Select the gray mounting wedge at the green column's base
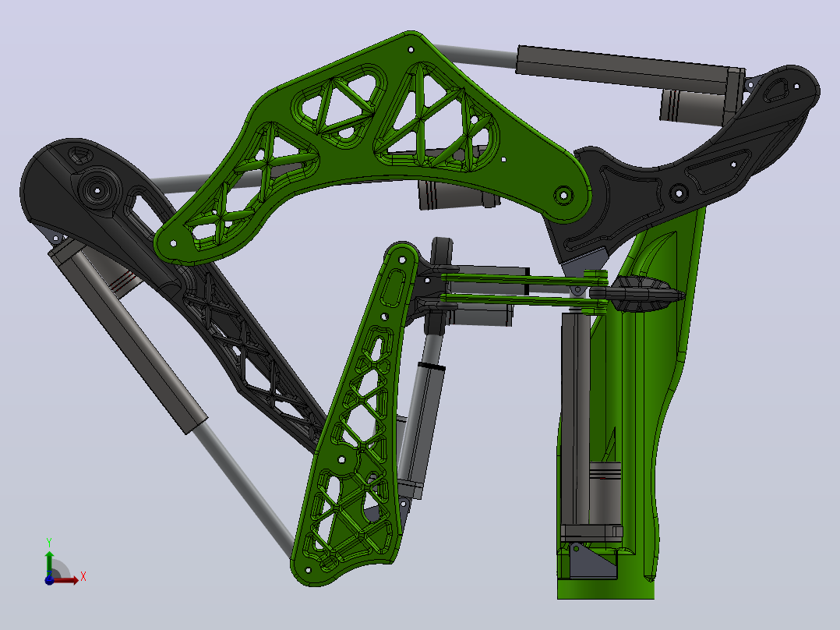The image size is (840, 630). [592, 561]
